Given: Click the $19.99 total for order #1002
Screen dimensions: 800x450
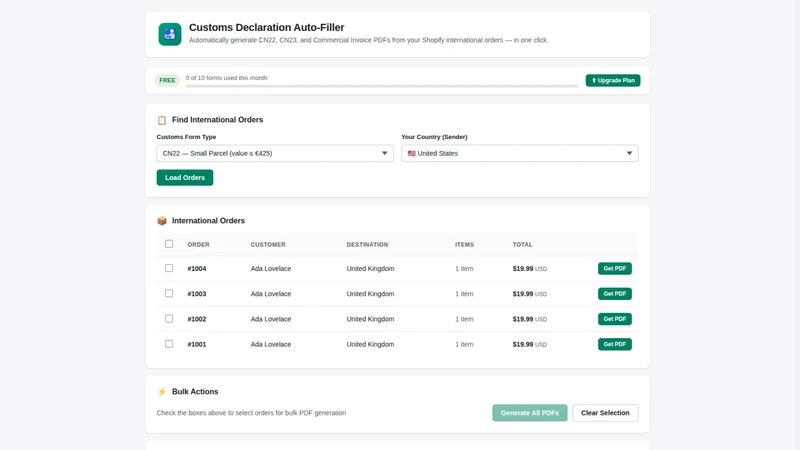Looking at the screenshot, I should (x=523, y=319).
